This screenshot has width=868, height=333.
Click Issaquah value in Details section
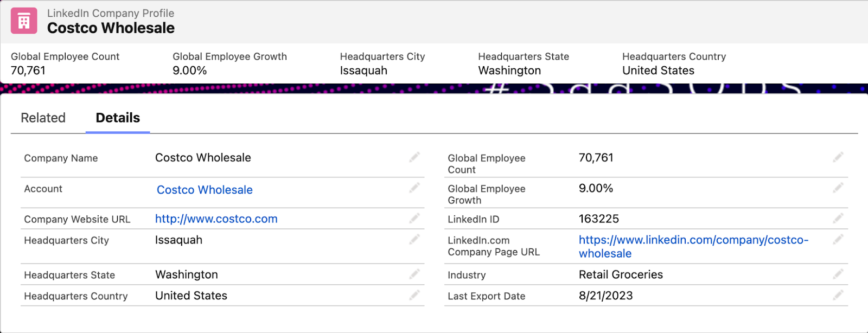[x=178, y=240]
